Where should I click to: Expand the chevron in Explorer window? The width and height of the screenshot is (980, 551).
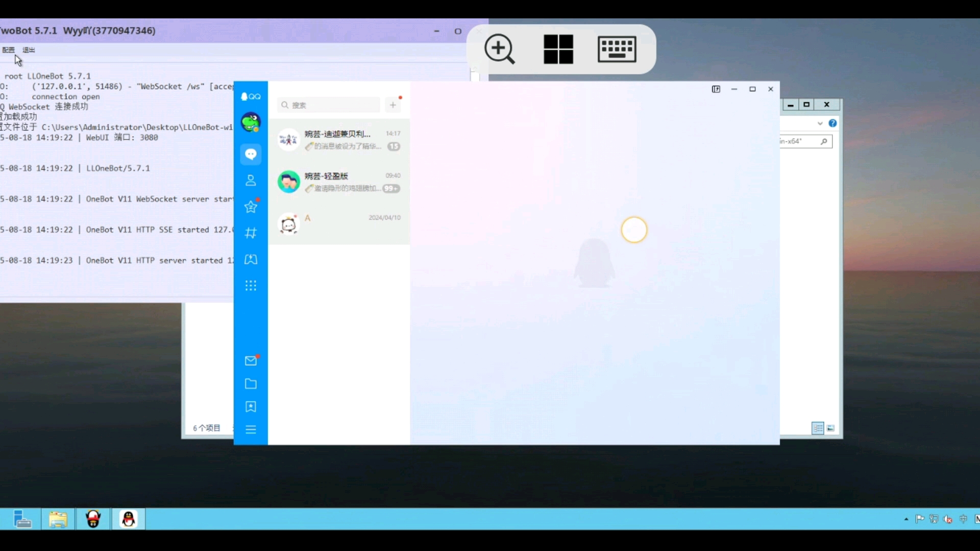click(820, 123)
